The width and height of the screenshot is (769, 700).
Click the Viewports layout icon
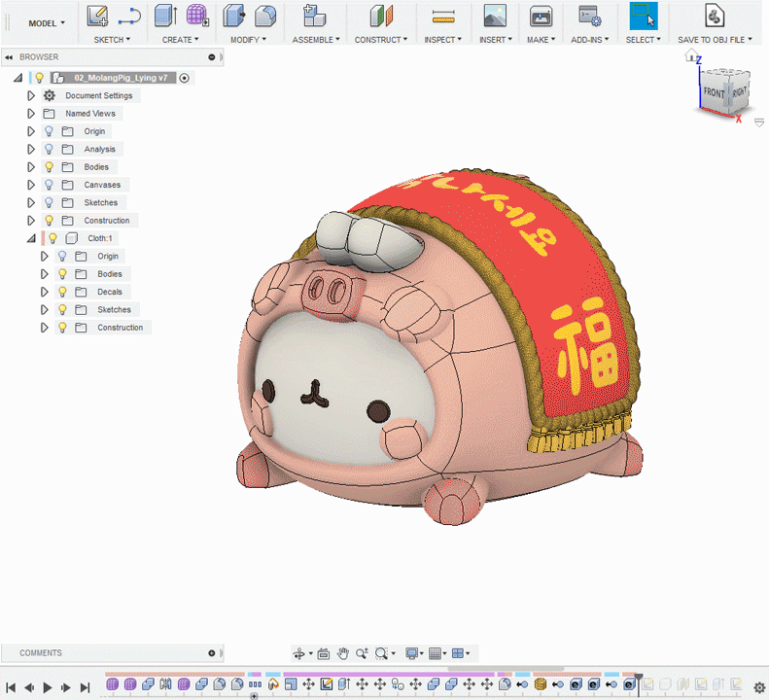pos(458,653)
